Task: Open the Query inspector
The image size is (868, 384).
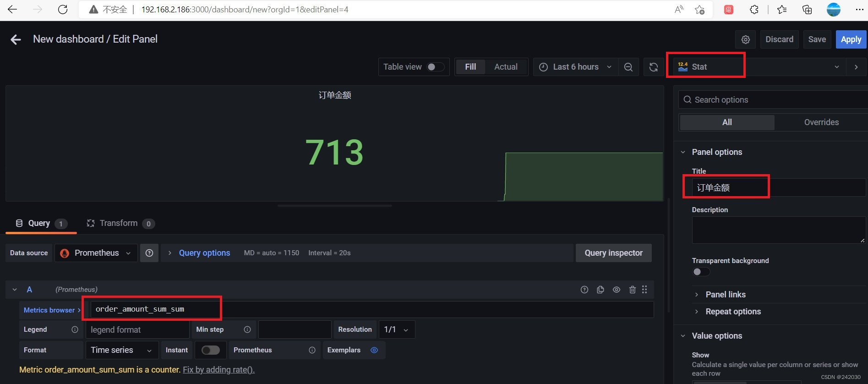Action: point(613,253)
